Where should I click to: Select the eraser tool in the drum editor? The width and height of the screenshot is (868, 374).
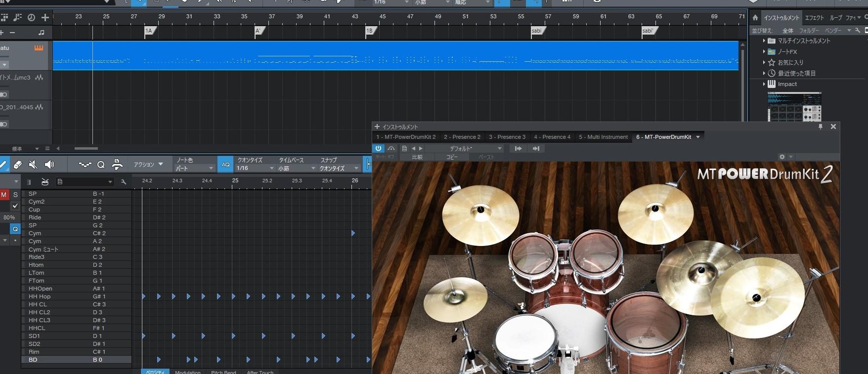pyautogui.click(x=18, y=165)
